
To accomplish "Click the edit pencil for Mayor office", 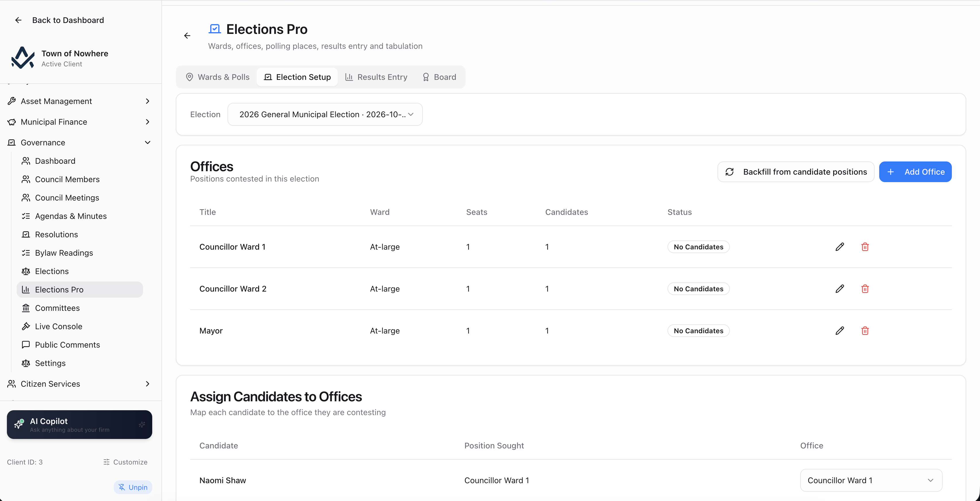I will 840,331.
